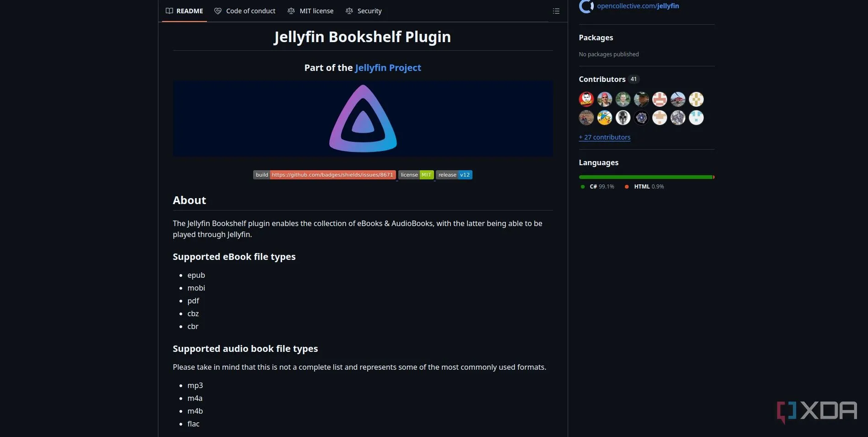Click the Supported audio book file types heading
This screenshot has width=868, height=437.
(x=245, y=349)
